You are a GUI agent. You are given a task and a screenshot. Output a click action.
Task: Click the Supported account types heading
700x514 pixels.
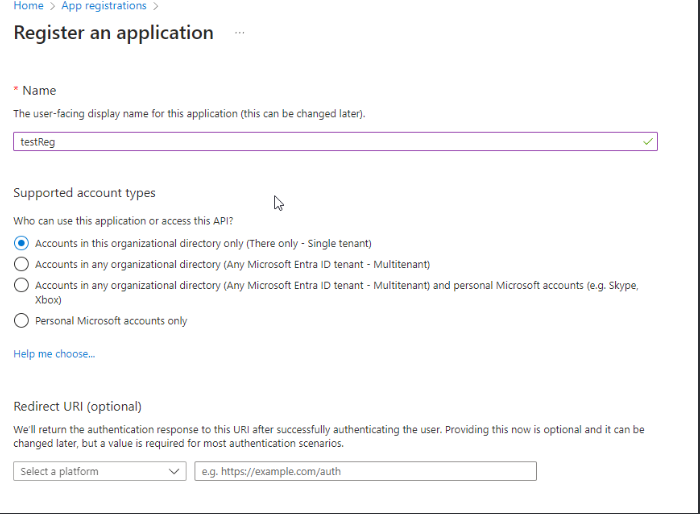click(x=84, y=193)
